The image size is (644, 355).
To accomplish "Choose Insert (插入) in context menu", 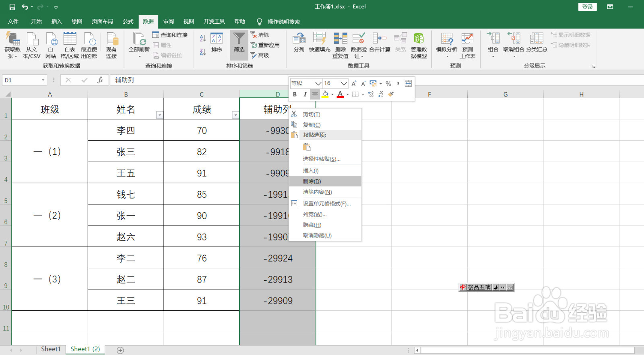I will [325, 170].
